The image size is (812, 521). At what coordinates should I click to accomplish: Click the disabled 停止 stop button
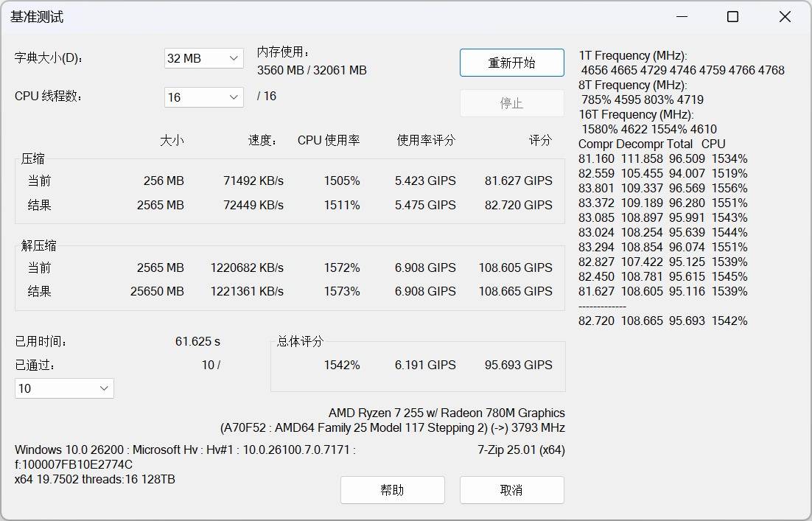click(x=511, y=103)
